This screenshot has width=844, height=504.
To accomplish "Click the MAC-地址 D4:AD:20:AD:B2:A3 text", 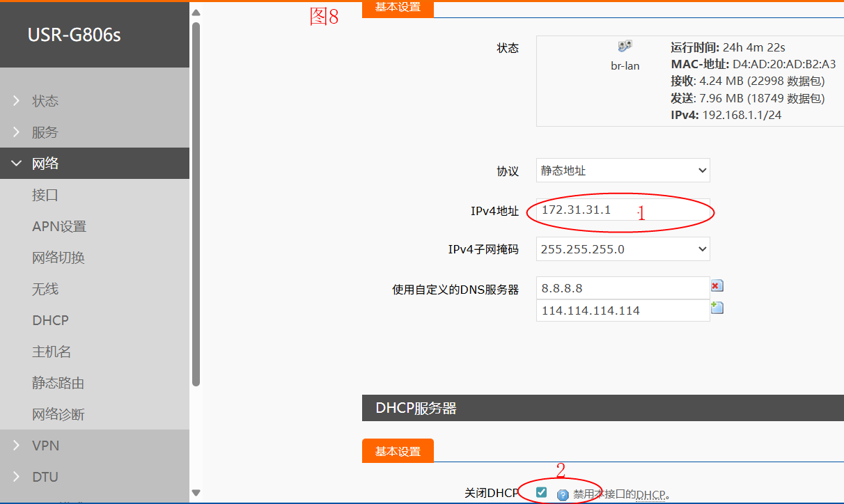I will point(753,64).
